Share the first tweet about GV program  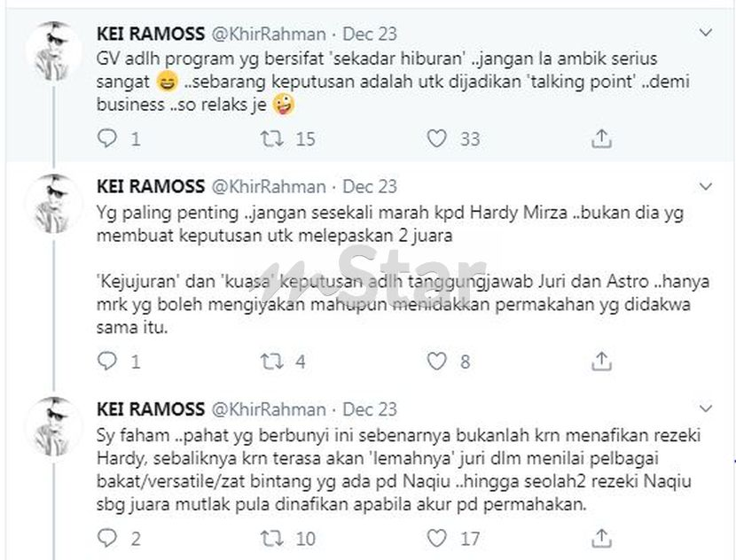(x=601, y=138)
